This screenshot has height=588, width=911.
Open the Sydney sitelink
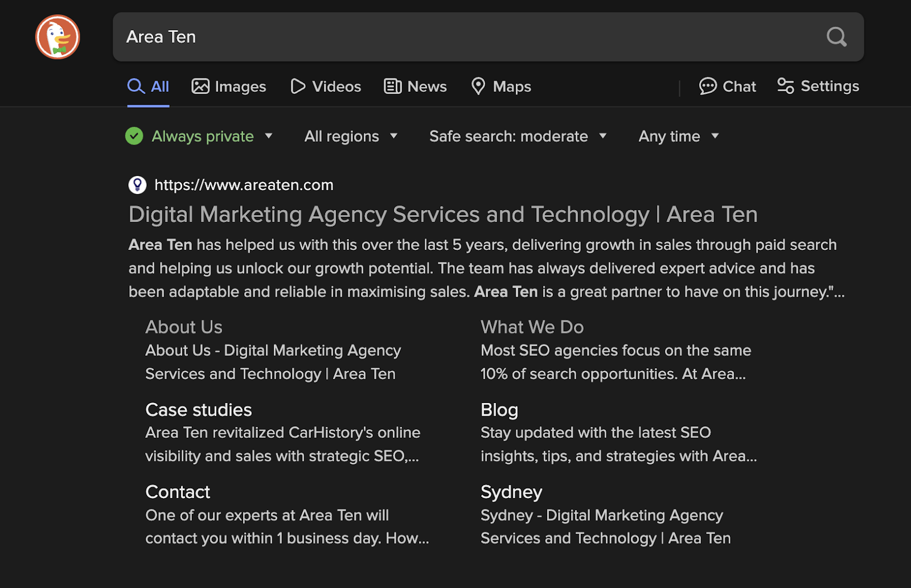(511, 492)
